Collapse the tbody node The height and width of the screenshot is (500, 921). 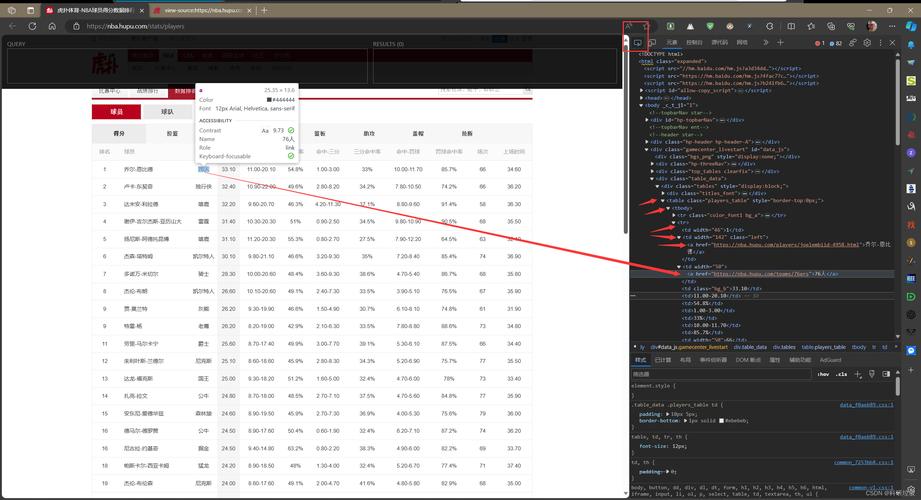point(668,208)
